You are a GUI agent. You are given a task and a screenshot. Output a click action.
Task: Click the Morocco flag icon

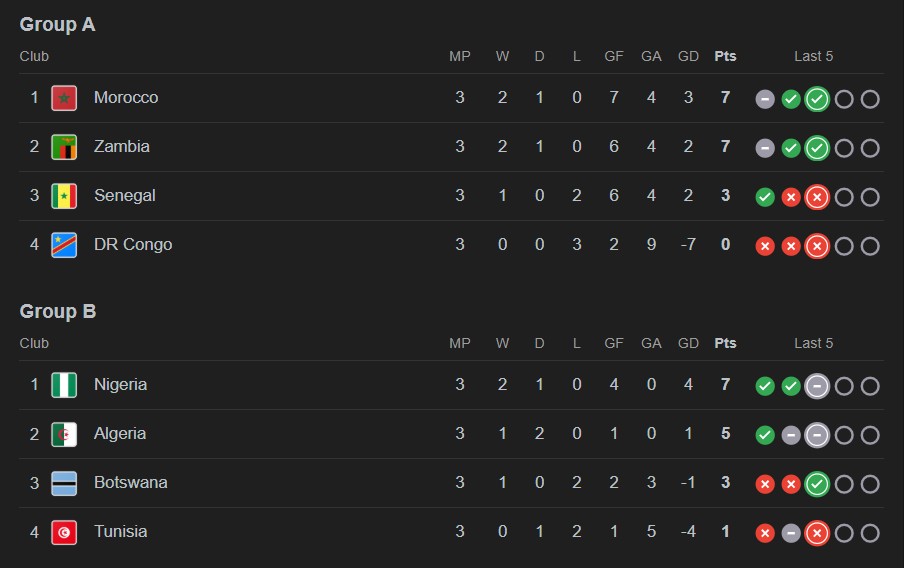click(64, 98)
